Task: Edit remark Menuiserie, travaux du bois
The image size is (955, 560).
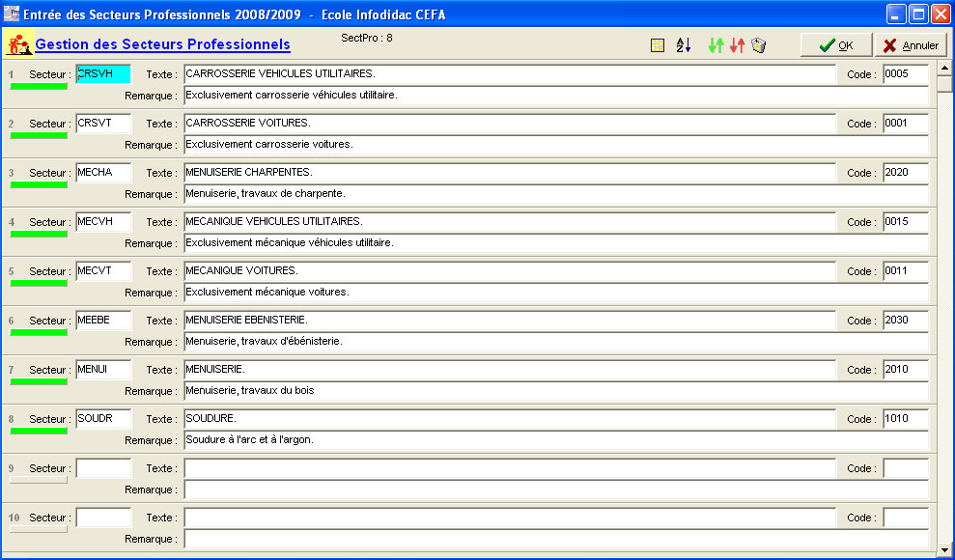Action: 556,391
